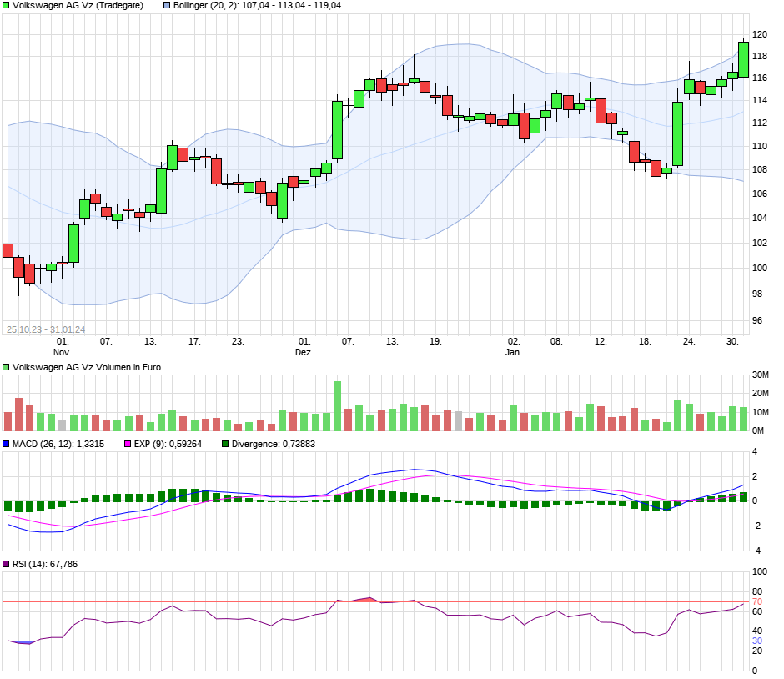784x679 pixels.
Task: Click the "24." date axis label
Action: (688, 341)
